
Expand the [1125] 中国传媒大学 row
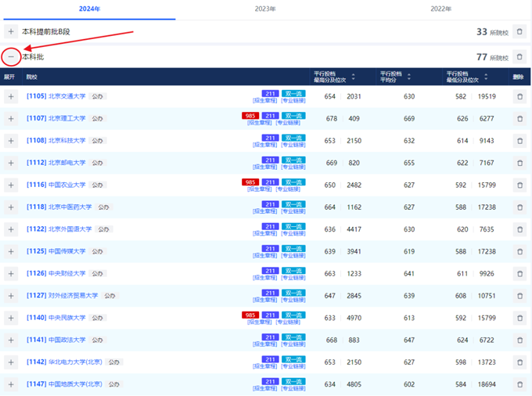pos(11,251)
